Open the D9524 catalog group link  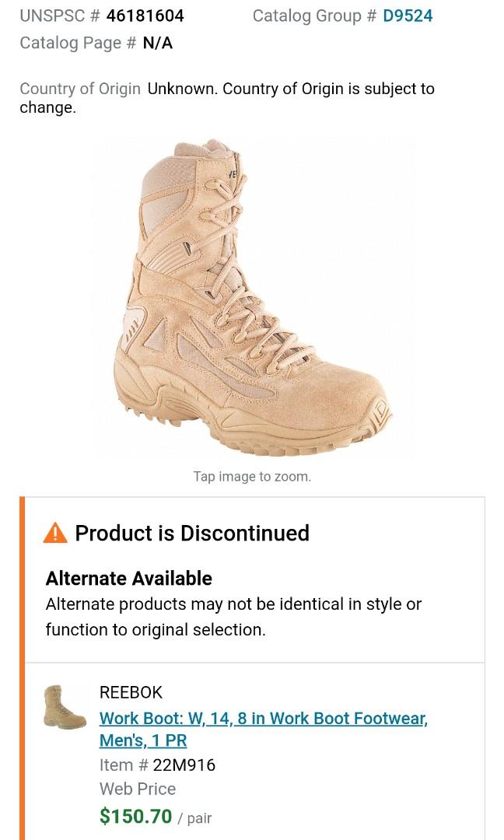click(x=408, y=16)
